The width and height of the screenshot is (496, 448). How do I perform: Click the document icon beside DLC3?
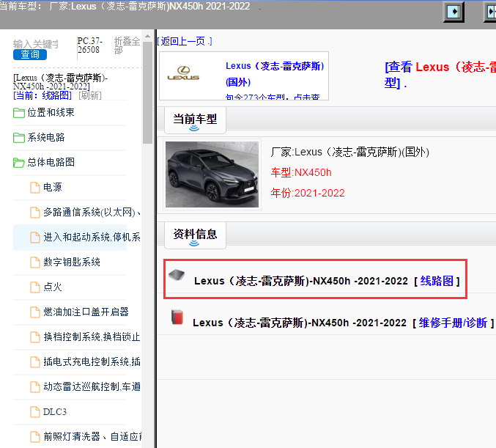pos(34,412)
